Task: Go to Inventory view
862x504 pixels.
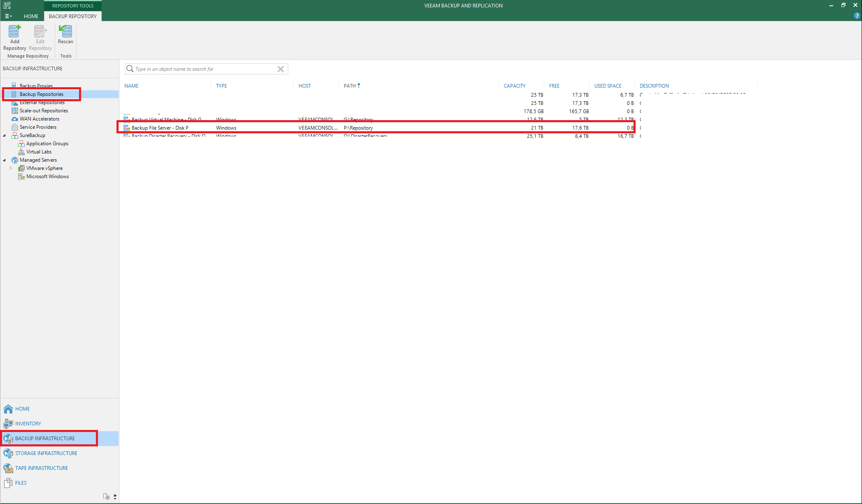Action: pyautogui.click(x=28, y=423)
